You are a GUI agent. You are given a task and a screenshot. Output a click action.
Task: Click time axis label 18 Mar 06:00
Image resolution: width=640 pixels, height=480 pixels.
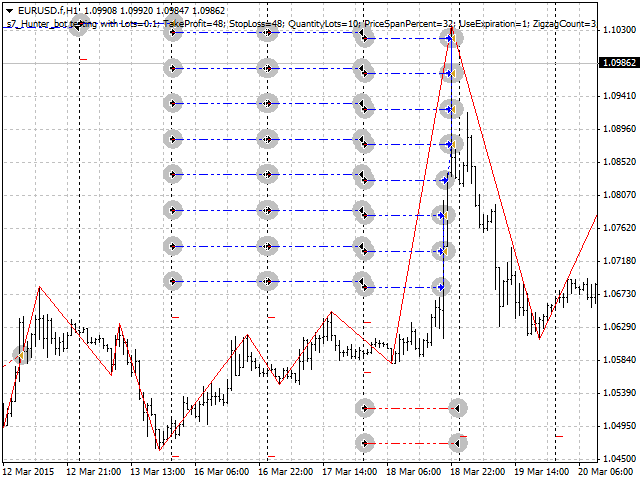[414, 472]
